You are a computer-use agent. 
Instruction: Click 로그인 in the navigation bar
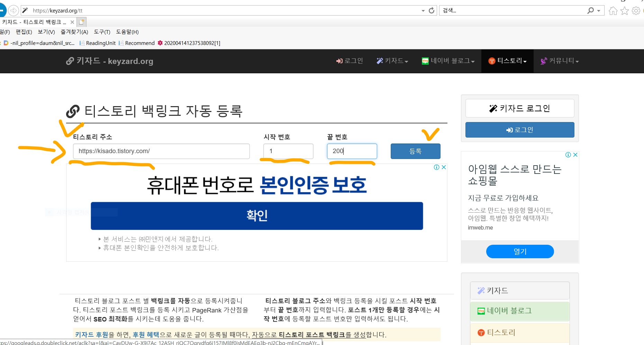pos(350,61)
